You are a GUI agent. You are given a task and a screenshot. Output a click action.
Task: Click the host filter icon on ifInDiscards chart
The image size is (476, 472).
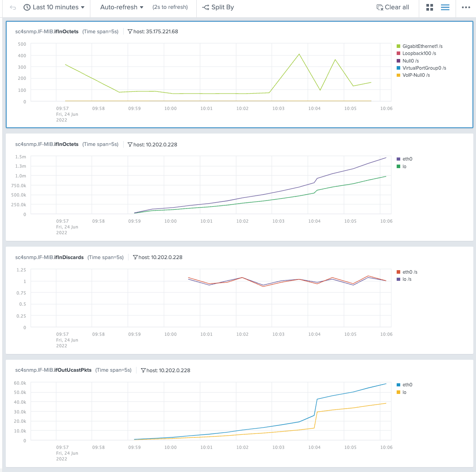[135, 257]
